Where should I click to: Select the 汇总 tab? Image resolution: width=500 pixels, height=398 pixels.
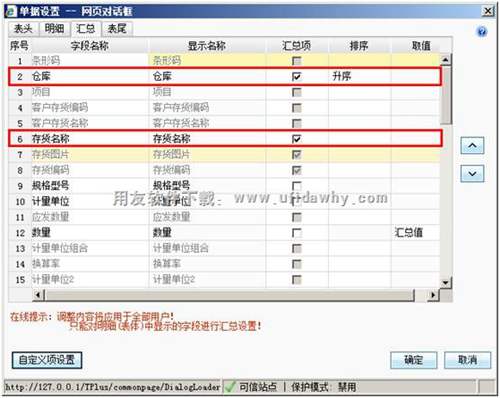click(x=85, y=29)
